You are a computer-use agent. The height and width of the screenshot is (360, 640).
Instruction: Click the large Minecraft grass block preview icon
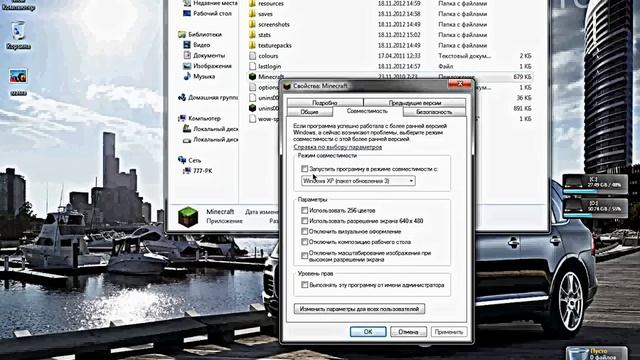(x=188, y=216)
